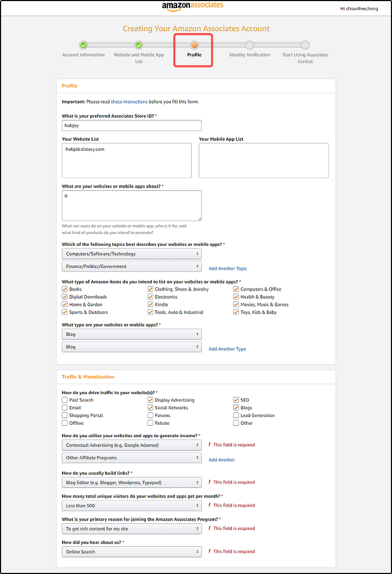Click 'Hi chounhee,hong' account greeting
Viewport: 392px width, 574px height.
[x=359, y=8]
